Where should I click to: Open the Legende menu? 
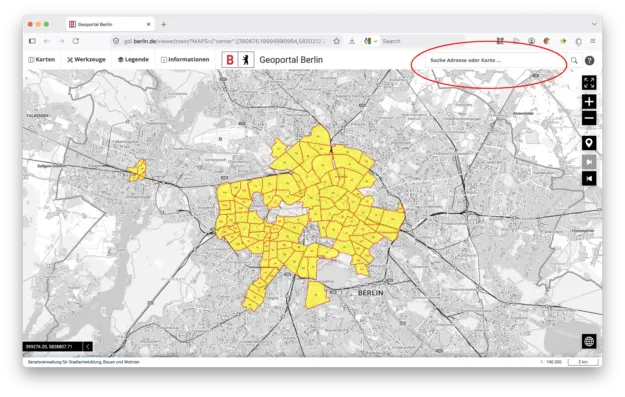click(x=133, y=59)
